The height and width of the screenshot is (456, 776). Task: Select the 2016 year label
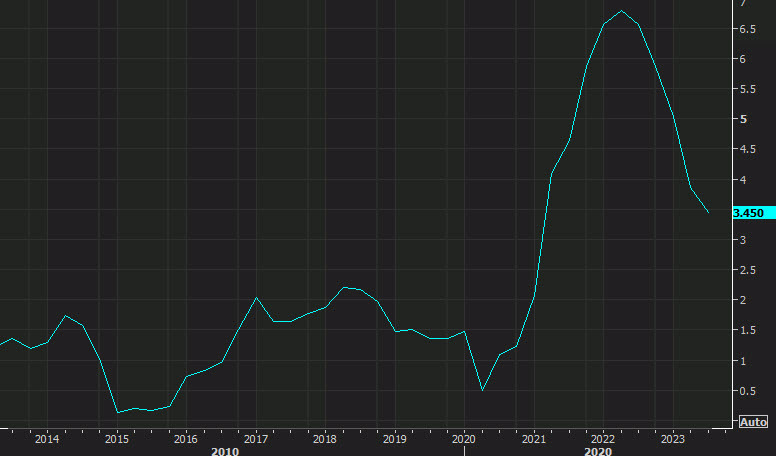coord(186,439)
